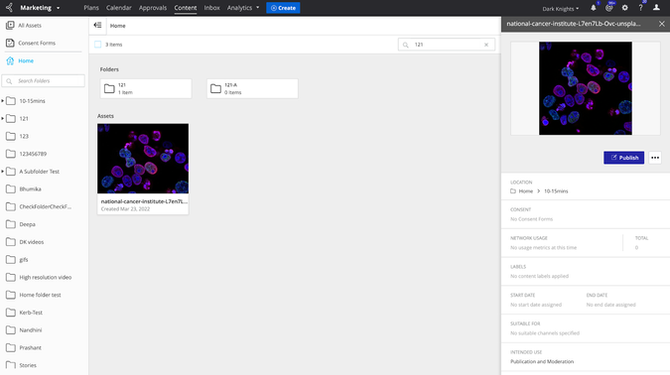Select the Content tab
Screen dimensions: 670x375
coord(185,8)
